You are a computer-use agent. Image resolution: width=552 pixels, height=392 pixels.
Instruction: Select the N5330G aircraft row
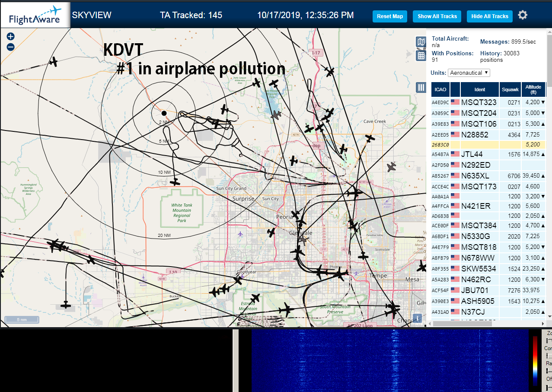pos(488,236)
